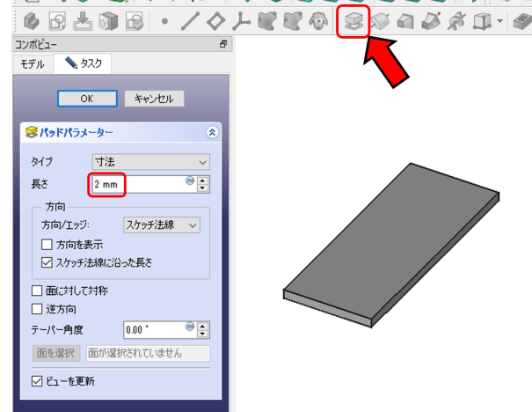Click the Additive primitive box icon

click(x=483, y=21)
